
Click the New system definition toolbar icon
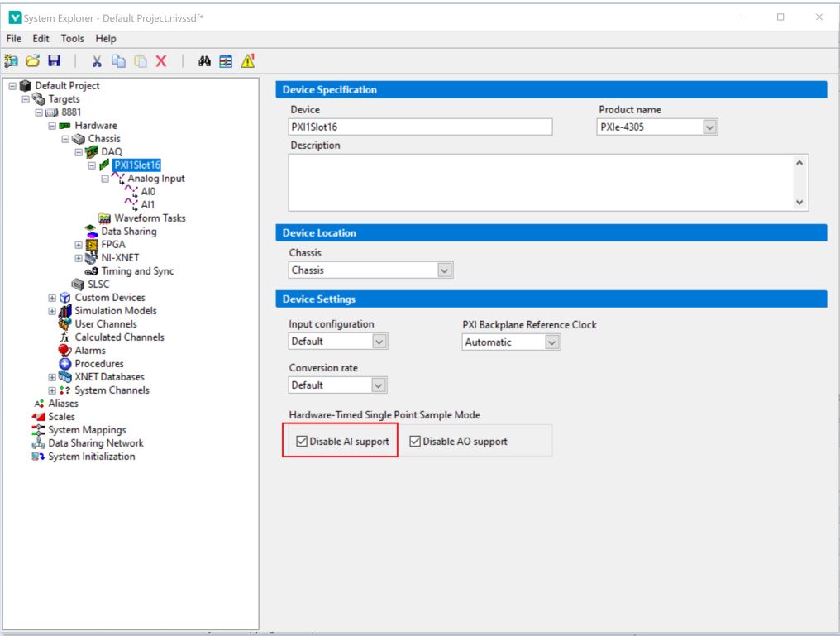[x=12, y=61]
